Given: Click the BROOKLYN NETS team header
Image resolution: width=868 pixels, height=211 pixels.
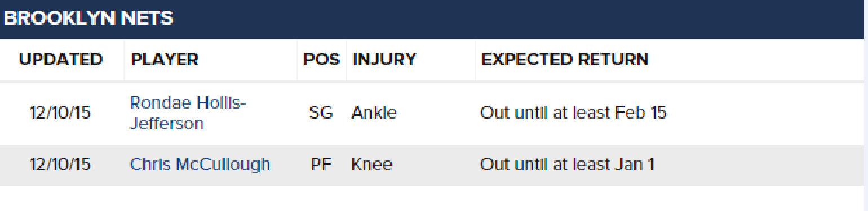Looking at the screenshot, I should point(88,18).
